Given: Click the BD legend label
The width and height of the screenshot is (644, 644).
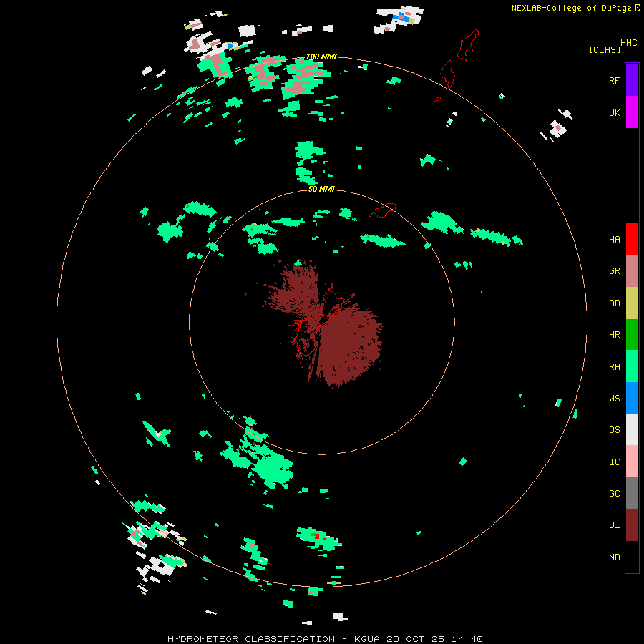Looking at the screenshot, I should coord(614,303).
